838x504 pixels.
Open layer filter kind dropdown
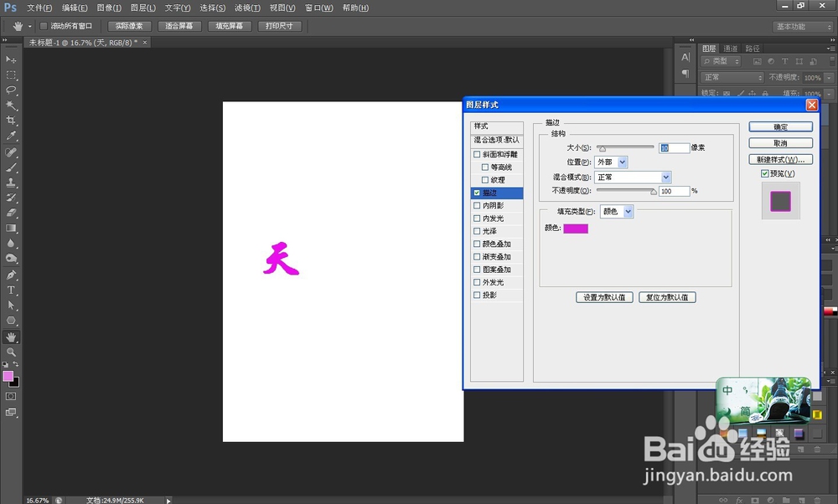[x=721, y=61]
